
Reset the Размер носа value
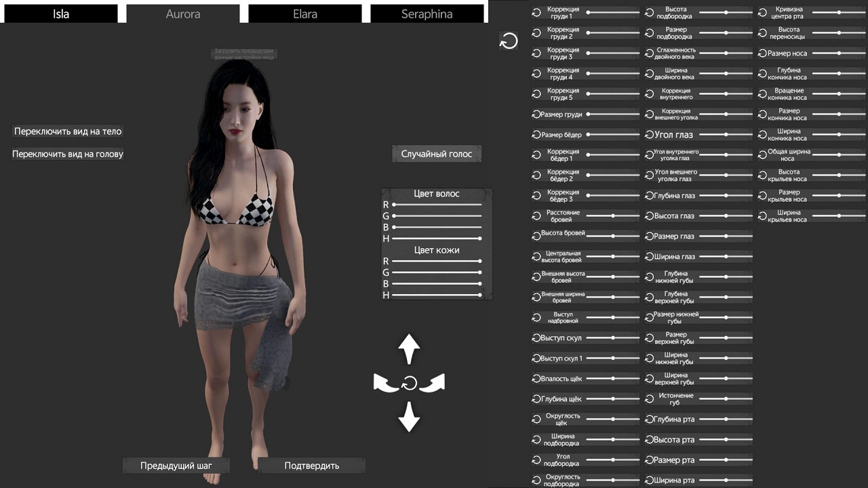click(x=763, y=54)
